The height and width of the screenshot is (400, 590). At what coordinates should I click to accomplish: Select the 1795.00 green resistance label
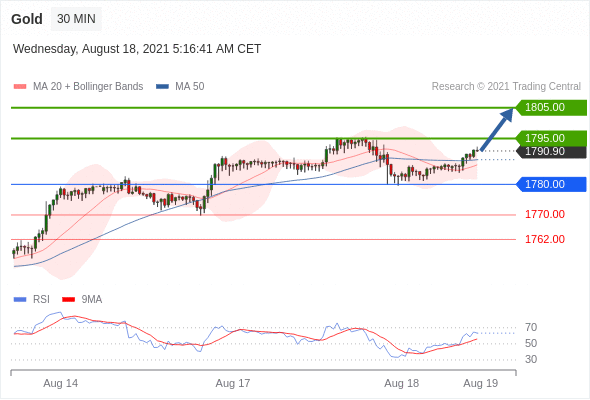551,138
